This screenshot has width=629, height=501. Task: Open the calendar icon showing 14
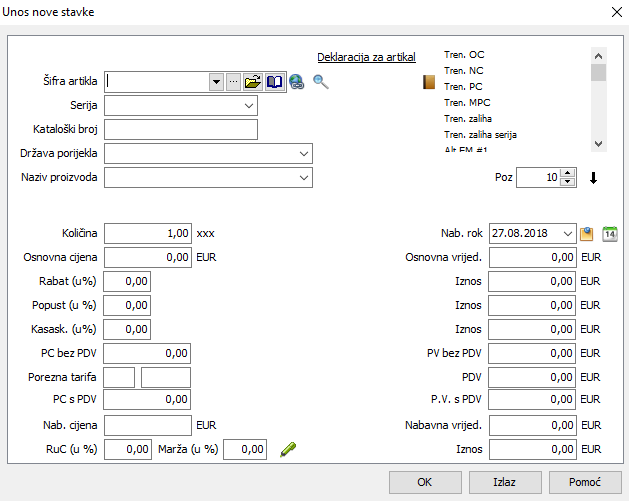click(610, 234)
